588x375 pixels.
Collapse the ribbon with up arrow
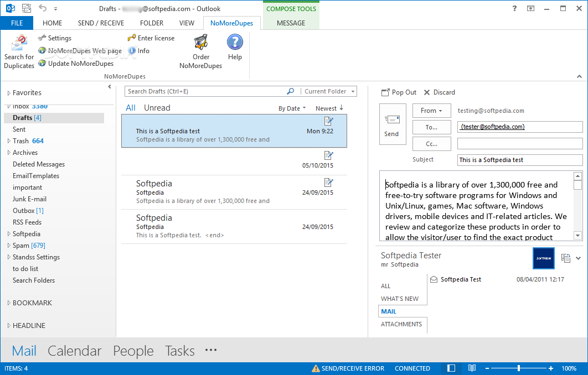click(x=579, y=76)
